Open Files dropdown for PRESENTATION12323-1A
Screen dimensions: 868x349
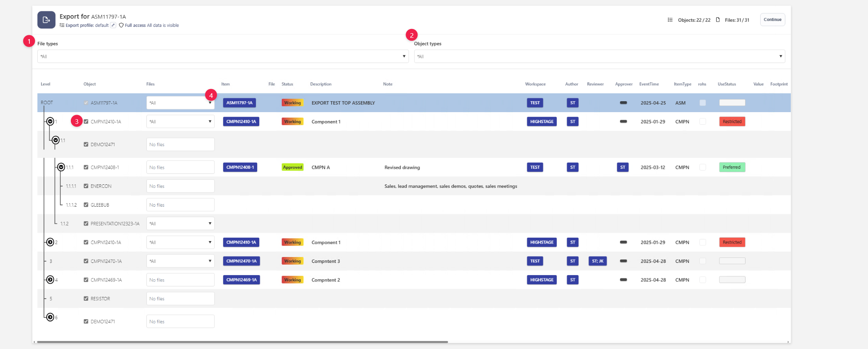180,223
